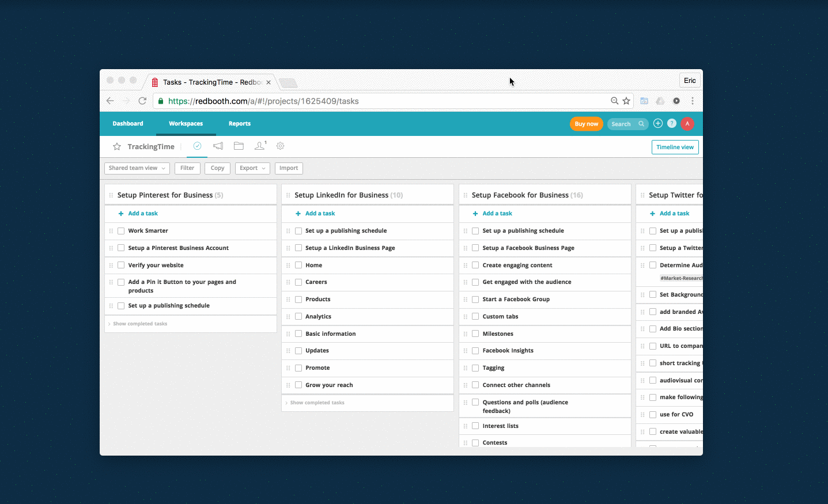Click the #Market-Research tag

pos(682,278)
